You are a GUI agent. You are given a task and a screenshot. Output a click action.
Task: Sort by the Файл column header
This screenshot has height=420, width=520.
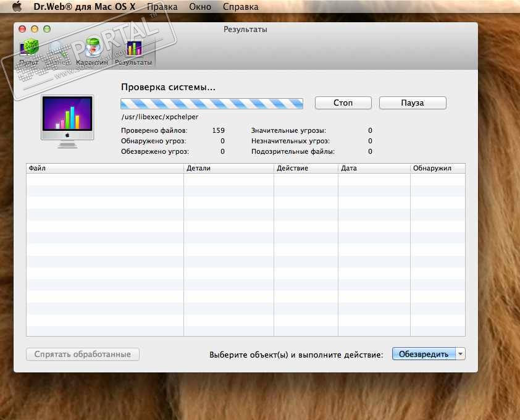(105, 168)
